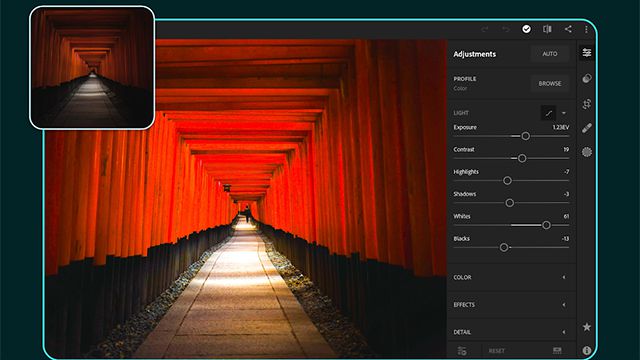Select the crop and rotate tool
Image resolution: width=640 pixels, height=360 pixels.
[x=587, y=104]
